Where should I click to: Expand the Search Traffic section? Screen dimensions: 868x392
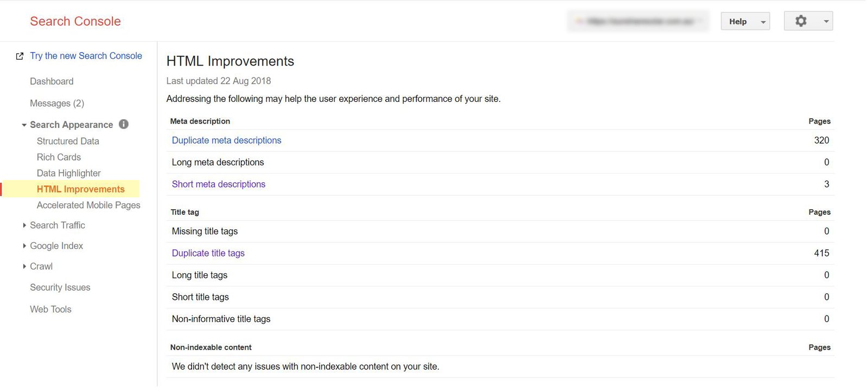click(24, 225)
